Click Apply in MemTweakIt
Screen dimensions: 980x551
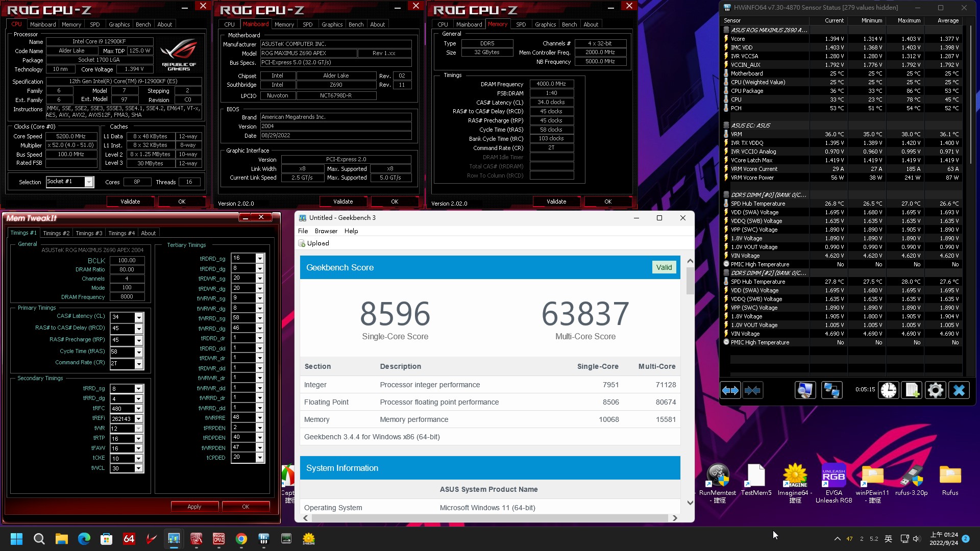pyautogui.click(x=194, y=507)
